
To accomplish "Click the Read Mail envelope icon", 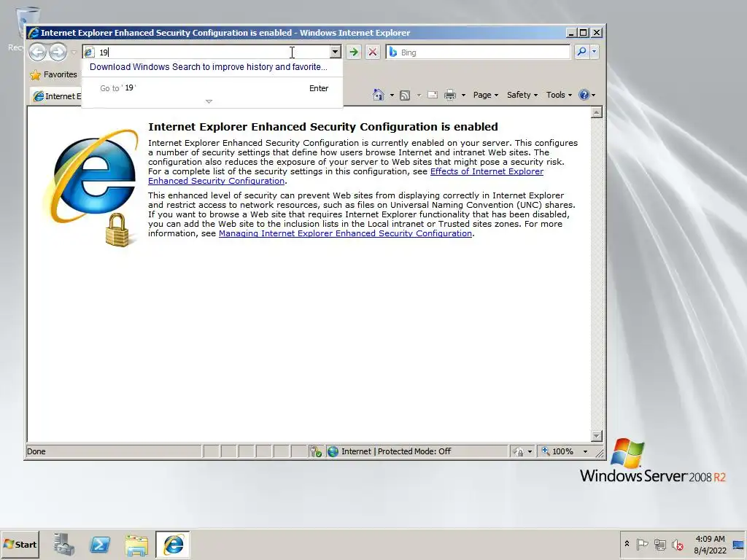I will coord(433,95).
